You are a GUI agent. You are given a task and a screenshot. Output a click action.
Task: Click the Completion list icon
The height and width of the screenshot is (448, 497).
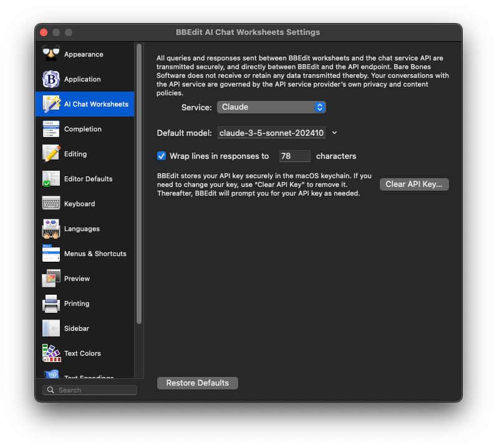tap(51, 129)
